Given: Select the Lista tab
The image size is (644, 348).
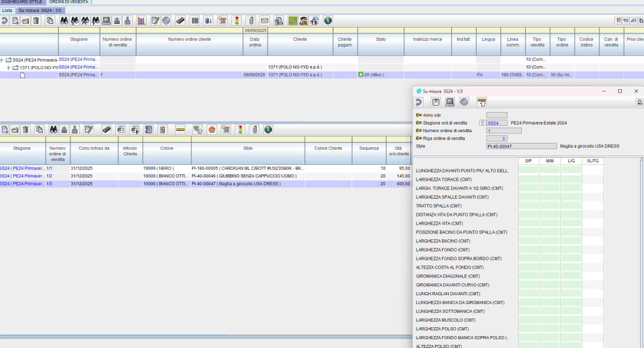Looking at the screenshot, I should (7, 11).
